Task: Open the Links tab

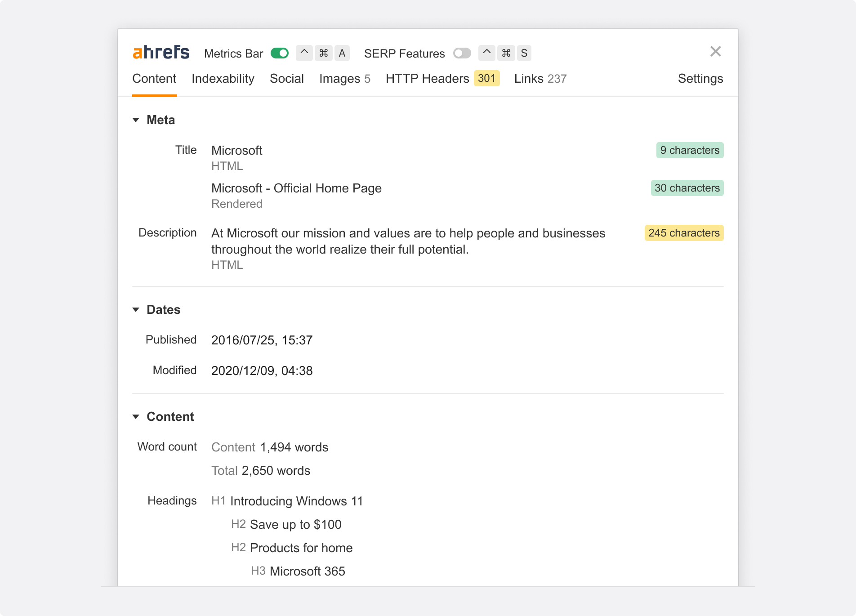Action: pyautogui.click(x=540, y=79)
